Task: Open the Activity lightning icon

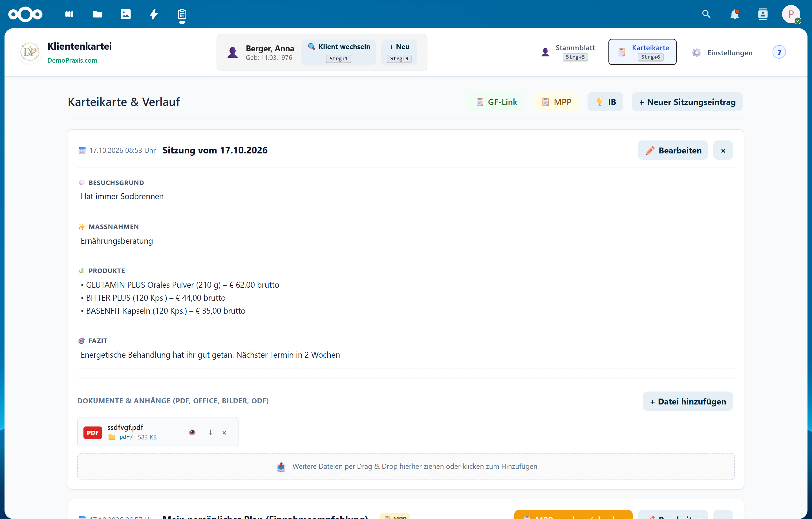Action: point(154,14)
